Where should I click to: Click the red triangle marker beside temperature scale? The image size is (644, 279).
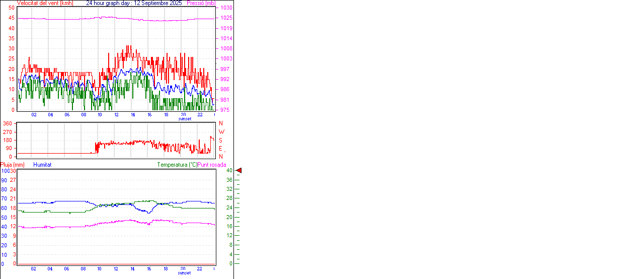239,171
